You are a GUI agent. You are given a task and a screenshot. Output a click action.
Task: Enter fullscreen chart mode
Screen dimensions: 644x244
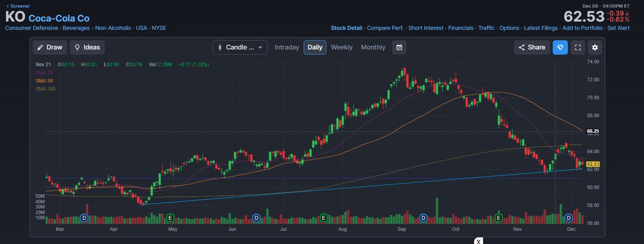point(578,47)
